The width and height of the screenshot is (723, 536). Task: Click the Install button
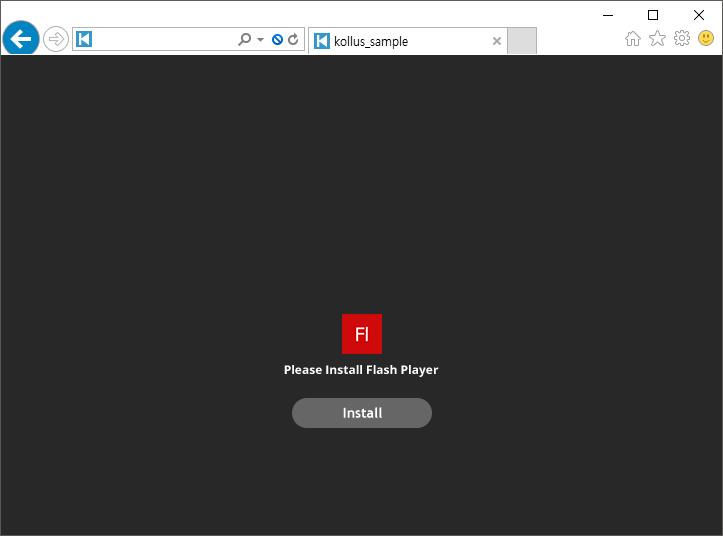coord(362,413)
